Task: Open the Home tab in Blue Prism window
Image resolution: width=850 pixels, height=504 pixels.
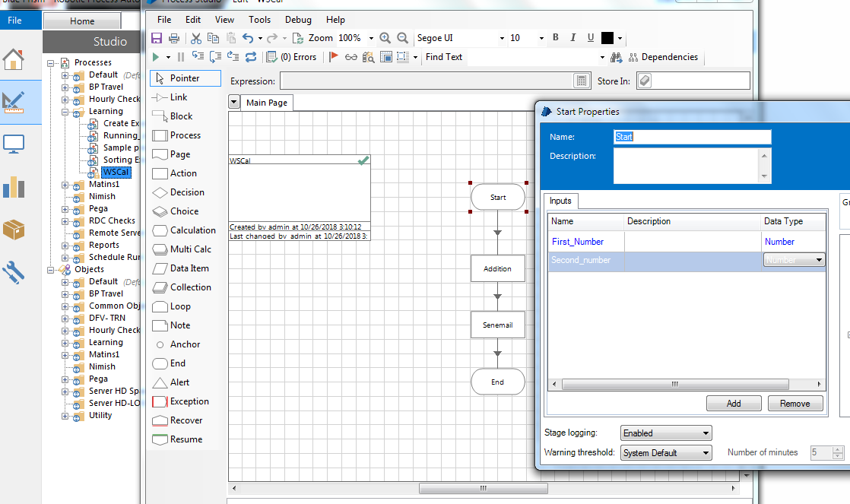Action: point(82,21)
